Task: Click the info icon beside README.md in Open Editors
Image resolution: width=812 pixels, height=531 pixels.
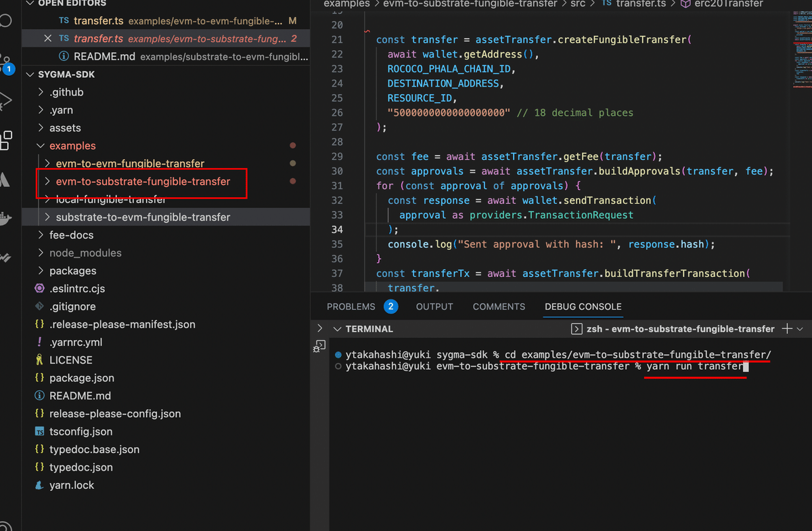Action: (x=64, y=56)
